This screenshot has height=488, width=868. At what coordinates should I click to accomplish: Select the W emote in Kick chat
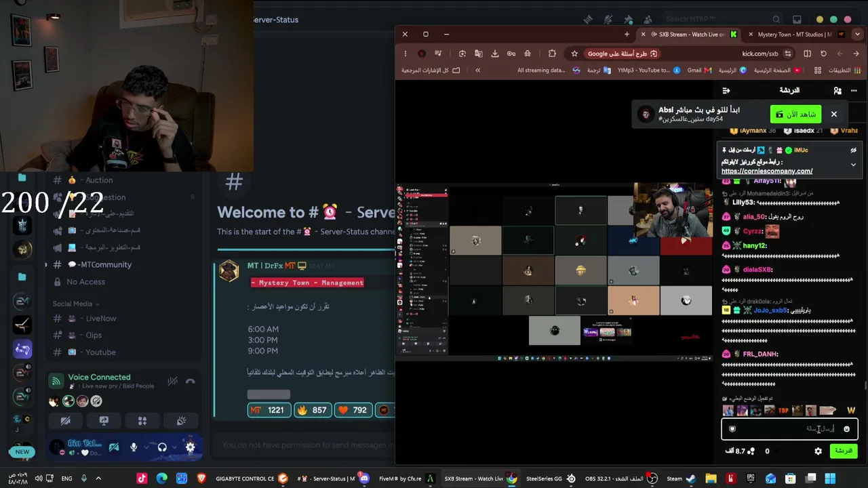(x=851, y=410)
